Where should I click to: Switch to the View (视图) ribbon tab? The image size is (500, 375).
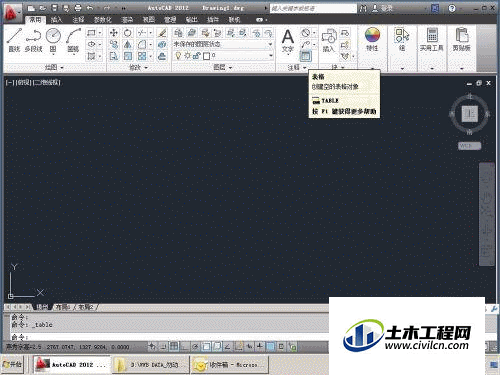pyautogui.click(x=149, y=20)
